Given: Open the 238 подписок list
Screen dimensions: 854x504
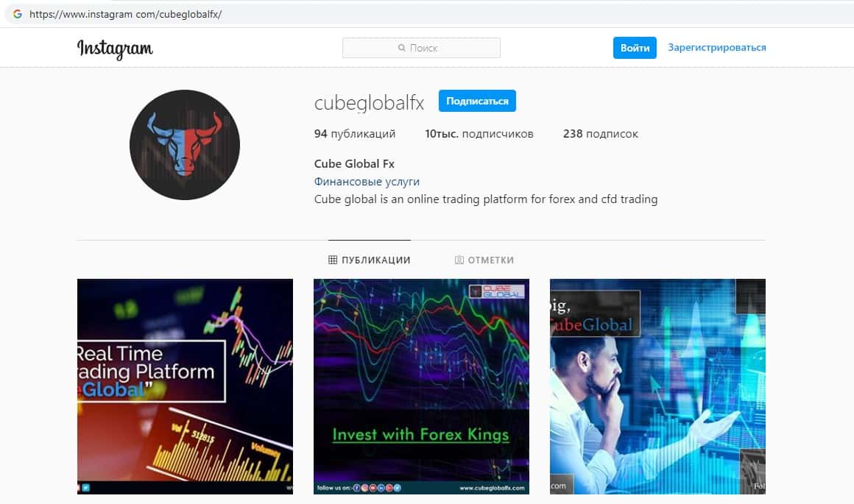Looking at the screenshot, I should (x=600, y=134).
